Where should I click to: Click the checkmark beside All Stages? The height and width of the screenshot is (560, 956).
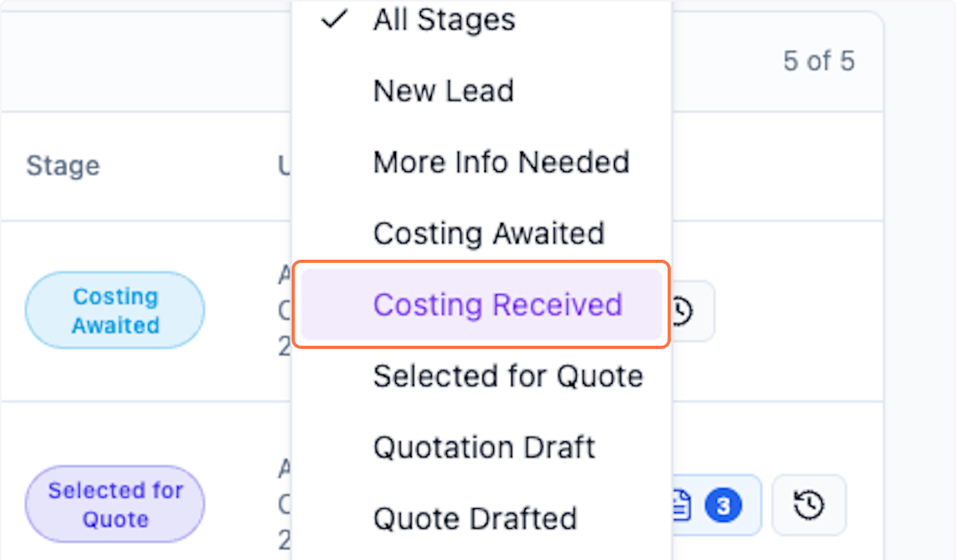point(335,20)
